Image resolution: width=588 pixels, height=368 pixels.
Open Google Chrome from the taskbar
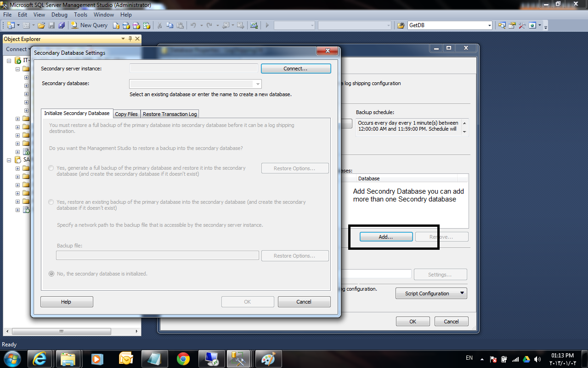click(x=183, y=358)
